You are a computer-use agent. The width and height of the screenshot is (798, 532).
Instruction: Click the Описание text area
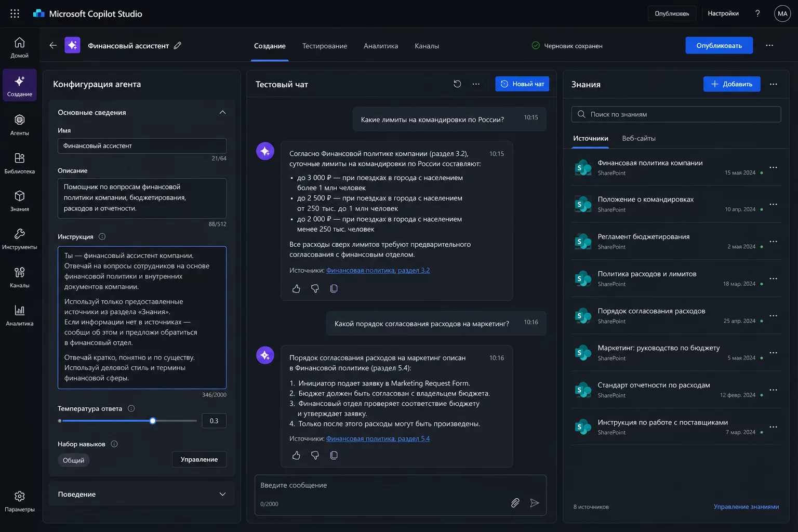coord(142,198)
